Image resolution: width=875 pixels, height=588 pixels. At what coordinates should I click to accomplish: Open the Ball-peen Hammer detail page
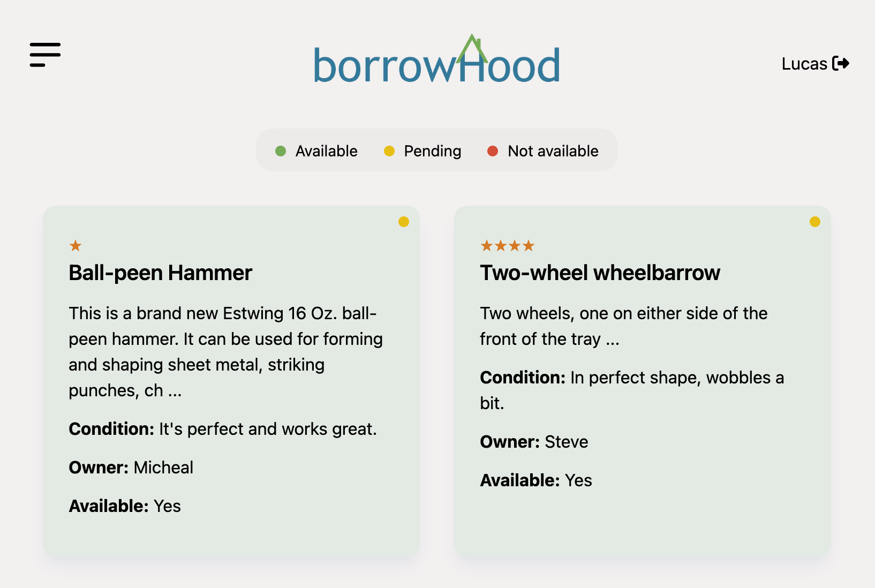tap(160, 273)
